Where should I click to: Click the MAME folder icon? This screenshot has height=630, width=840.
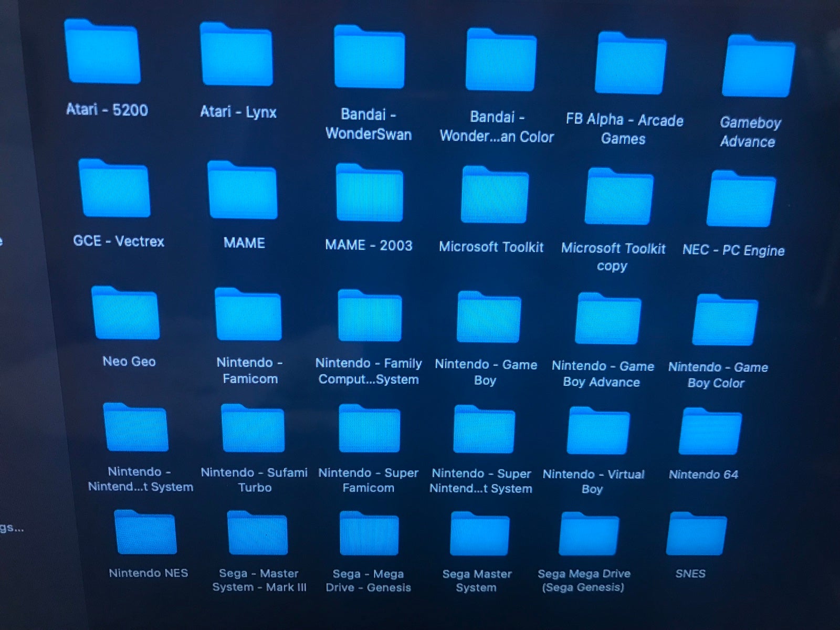click(242, 190)
